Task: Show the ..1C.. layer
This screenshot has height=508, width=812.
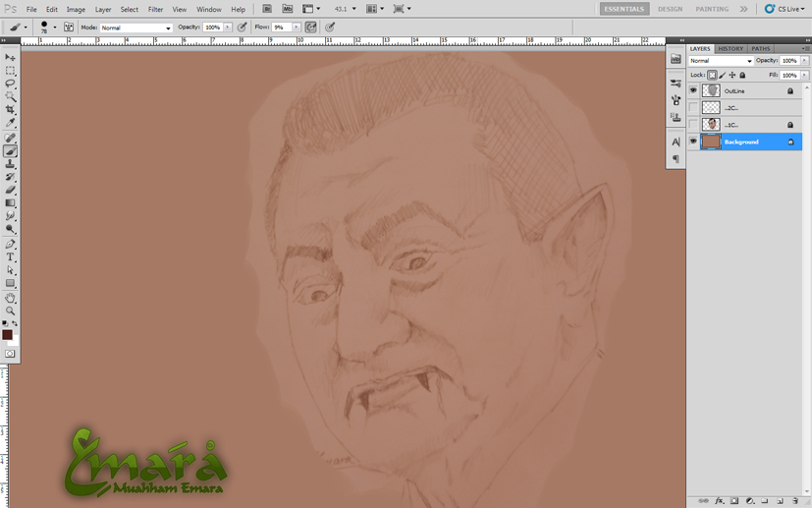Action: 693,125
